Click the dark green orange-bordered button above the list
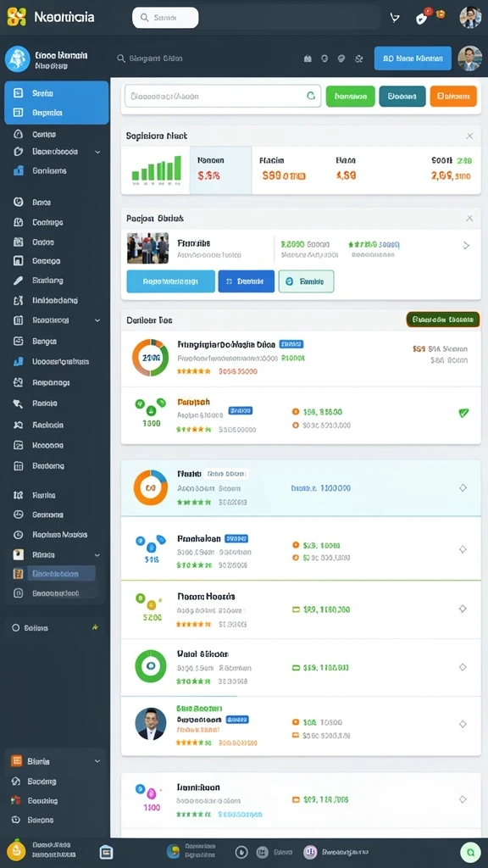This screenshot has height=868, width=488. (443, 320)
